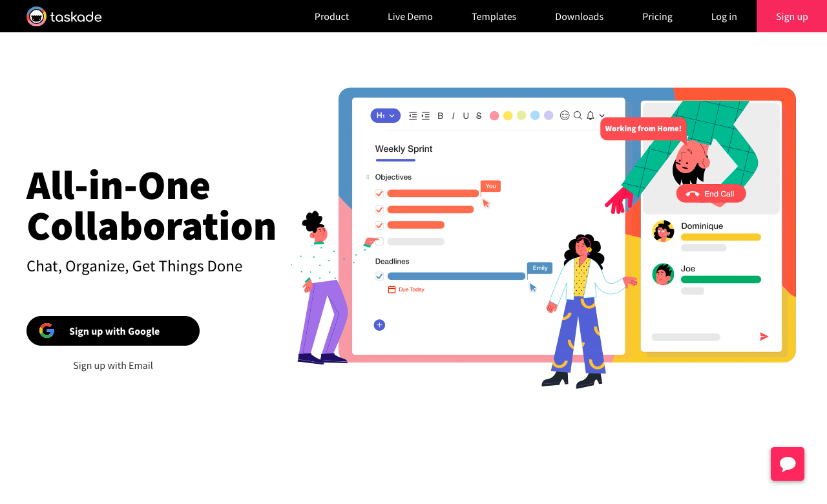Screen dimensions: 827x504
Task: Click the emoji smiley icon
Action: point(565,115)
